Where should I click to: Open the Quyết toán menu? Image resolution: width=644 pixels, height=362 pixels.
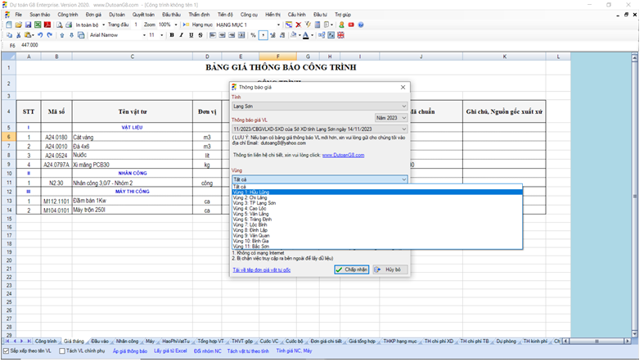coord(143,15)
